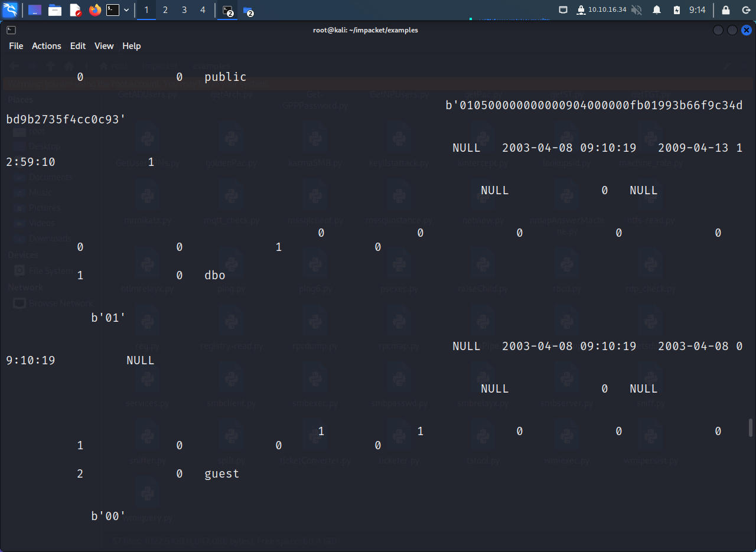Click the 10.10.16.34 IP address label
The height and width of the screenshot is (552, 756).
pyautogui.click(x=607, y=10)
